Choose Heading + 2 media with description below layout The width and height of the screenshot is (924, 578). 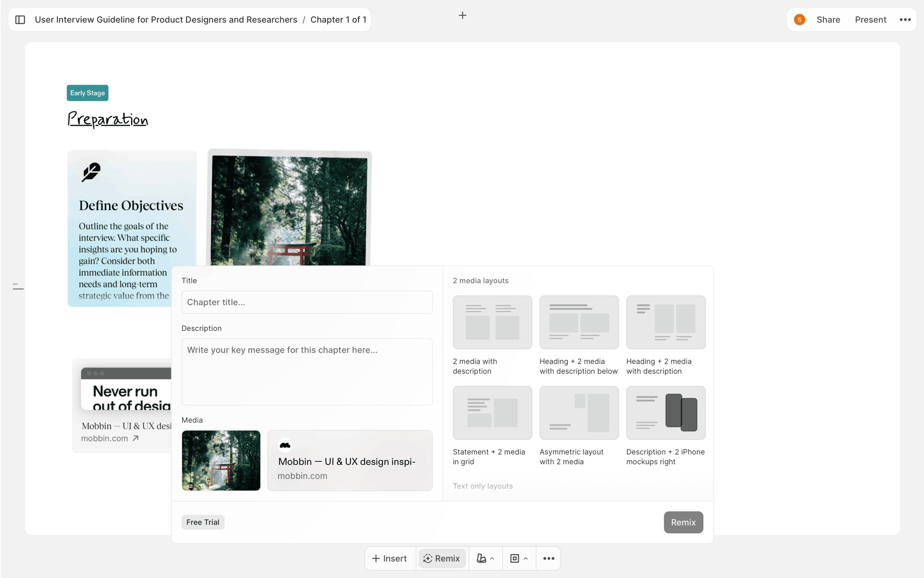579,322
